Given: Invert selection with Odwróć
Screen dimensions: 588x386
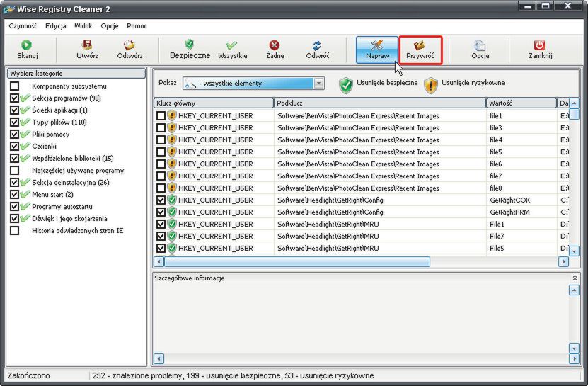Looking at the screenshot, I should (x=317, y=50).
